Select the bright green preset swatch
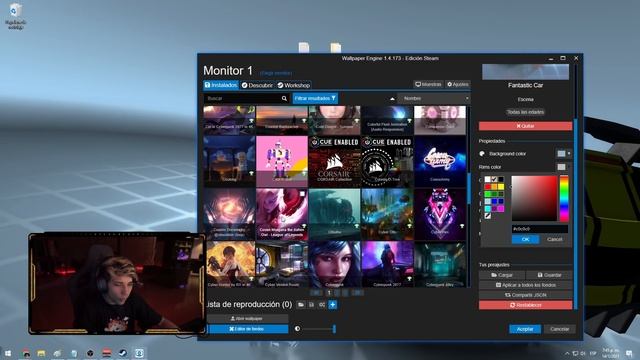This screenshot has height=360, width=640. [488, 194]
